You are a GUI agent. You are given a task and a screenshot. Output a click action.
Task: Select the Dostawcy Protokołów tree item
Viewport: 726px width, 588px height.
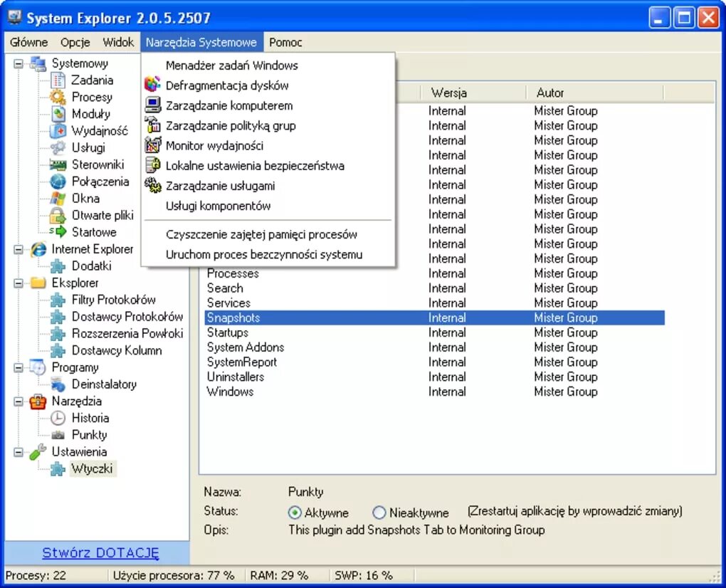127,317
